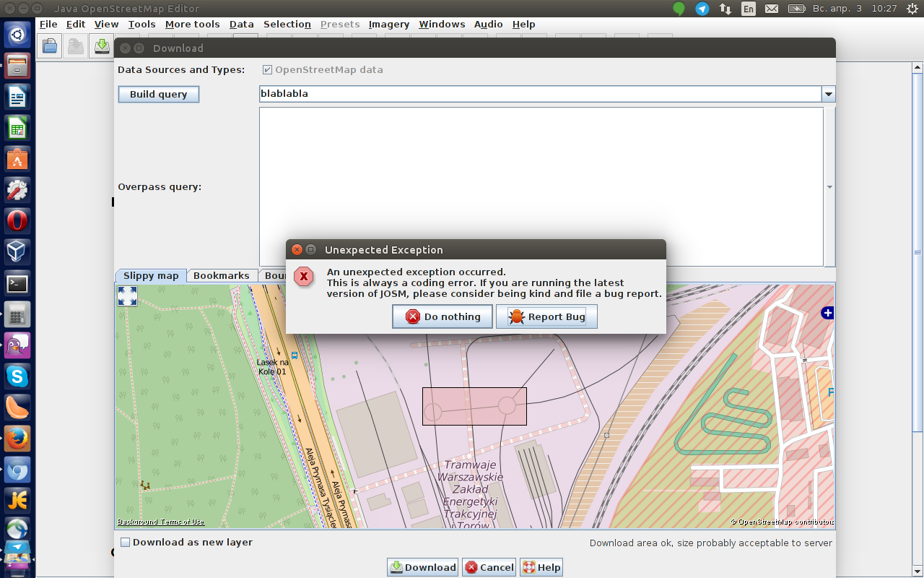Image resolution: width=924 pixels, height=578 pixels.
Task: Open the En keyboard layout indicator
Action: [x=749, y=9]
